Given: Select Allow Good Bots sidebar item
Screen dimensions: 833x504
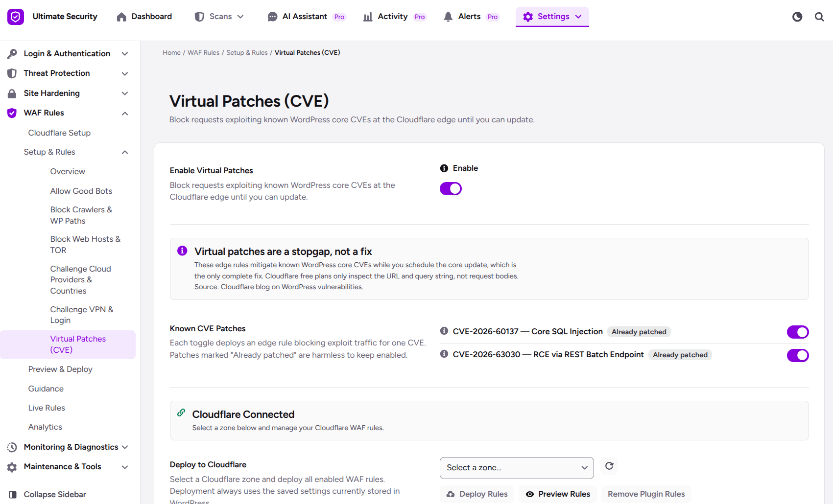Looking at the screenshot, I should coord(81,191).
